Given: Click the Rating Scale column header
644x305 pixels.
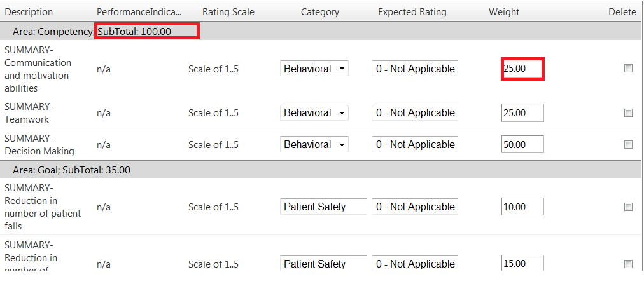Looking at the screenshot, I should (x=228, y=12).
